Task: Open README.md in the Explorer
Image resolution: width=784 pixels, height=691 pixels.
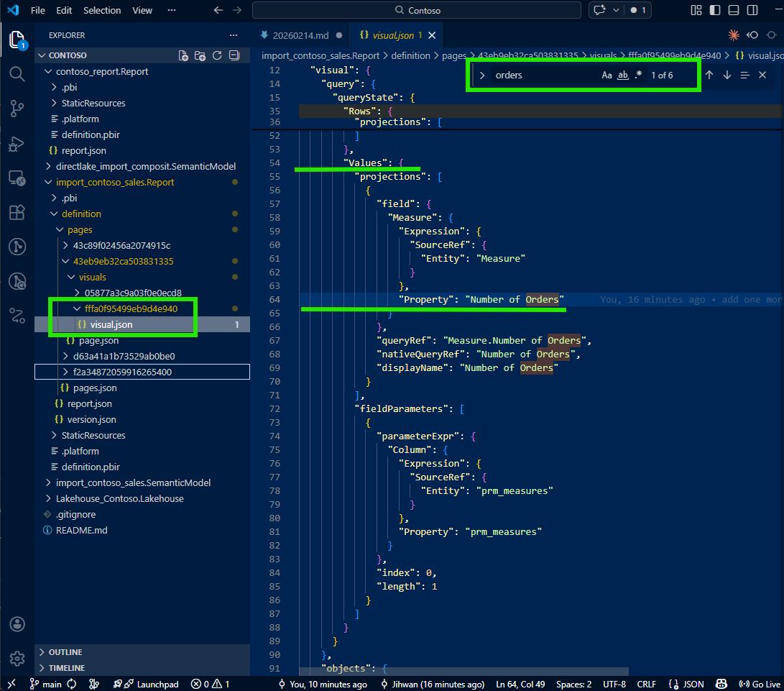Action: pyautogui.click(x=81, y=531)
